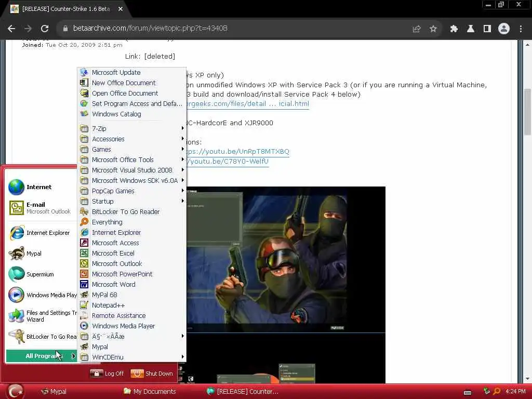
Task: Expand WinCDEmu folder
Action: 131,357
